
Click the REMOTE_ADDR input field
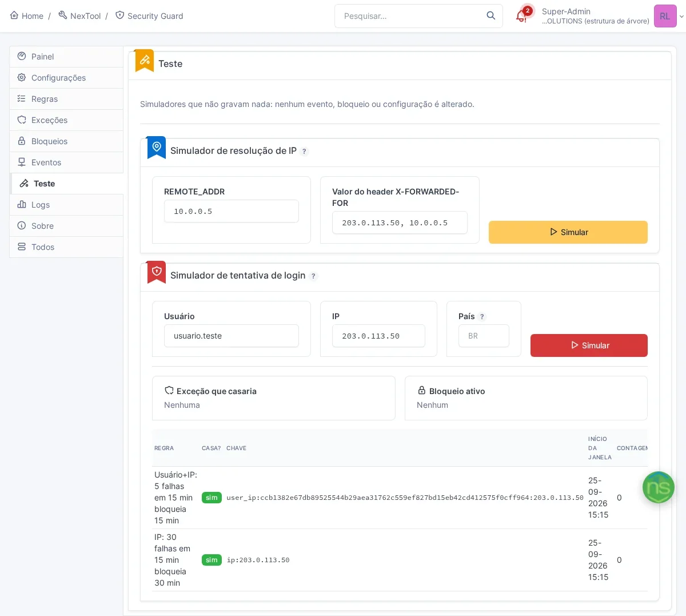[232, 211]
